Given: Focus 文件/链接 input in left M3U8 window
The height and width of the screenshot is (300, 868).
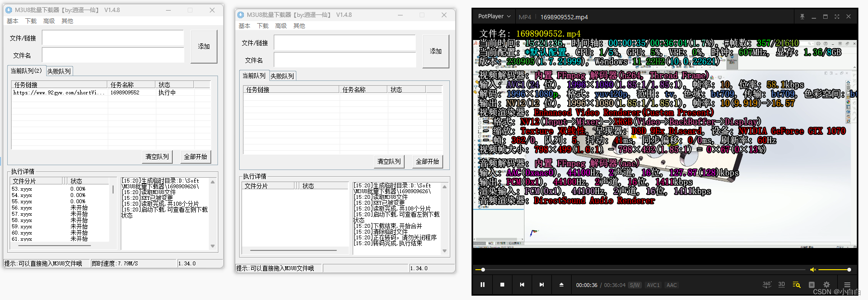Looking at the screenshot, I should coord(113,38).
